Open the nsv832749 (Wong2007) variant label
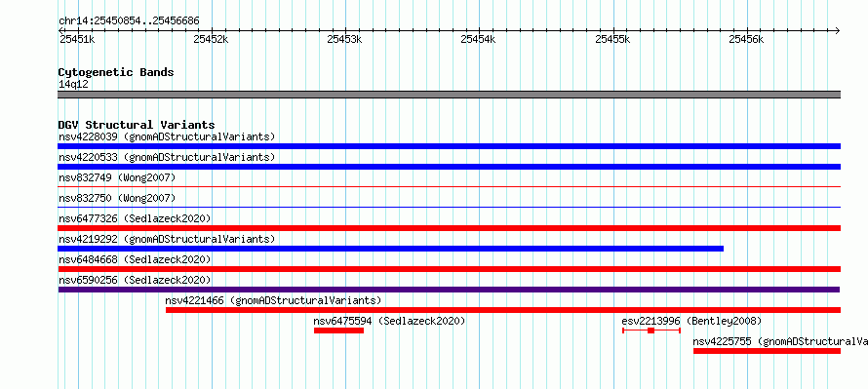The height and width of the screenshot is (389, 868). pyautogui.click(x=117, y=177)
